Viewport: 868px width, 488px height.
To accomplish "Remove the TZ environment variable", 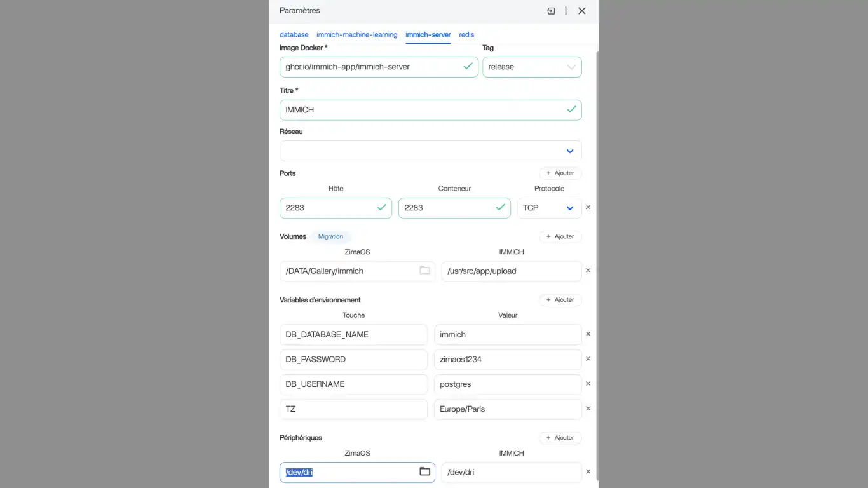I will [588, 409].
